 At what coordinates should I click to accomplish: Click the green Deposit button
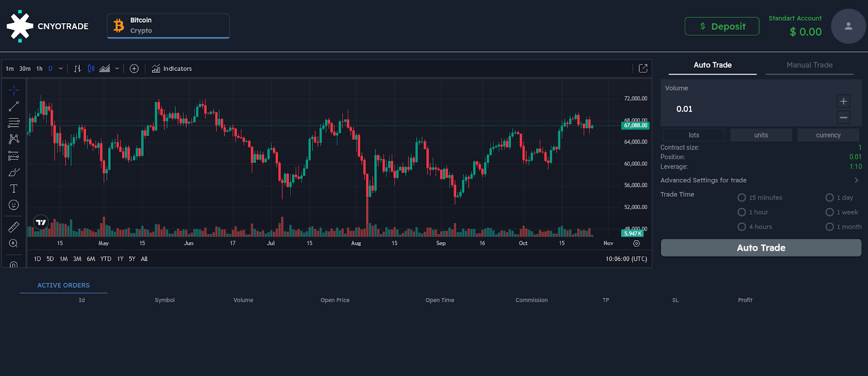click(x=722, y=27)
